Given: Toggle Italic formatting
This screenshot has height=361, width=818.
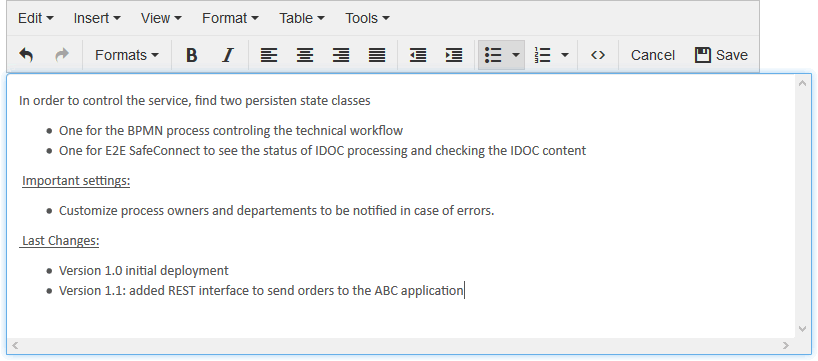Looking at the screenshot, I should (x=227, y=55).
